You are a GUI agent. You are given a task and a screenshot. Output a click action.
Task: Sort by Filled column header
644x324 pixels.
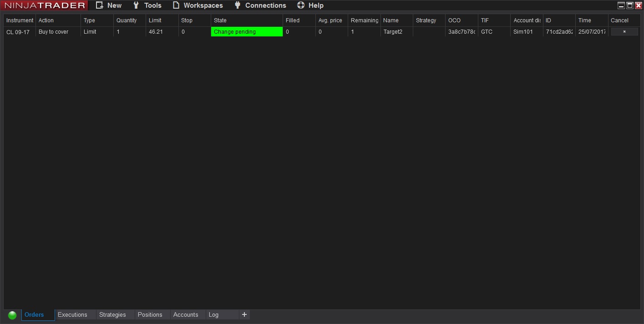click(299, 20)
